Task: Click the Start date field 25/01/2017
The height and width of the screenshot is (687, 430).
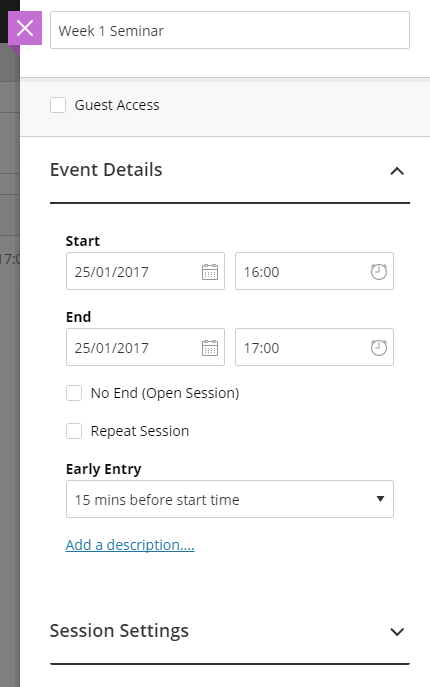Action: [145, 271]
